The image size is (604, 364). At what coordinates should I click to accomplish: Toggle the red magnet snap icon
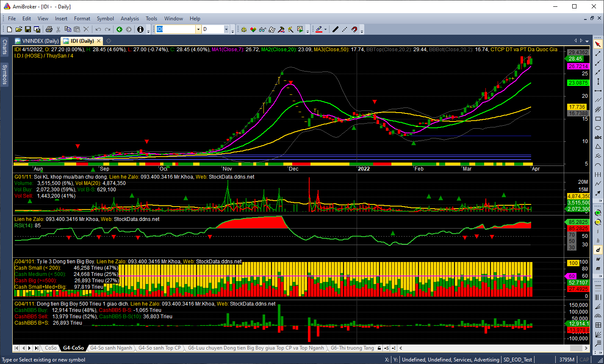[x=354, y=29]
